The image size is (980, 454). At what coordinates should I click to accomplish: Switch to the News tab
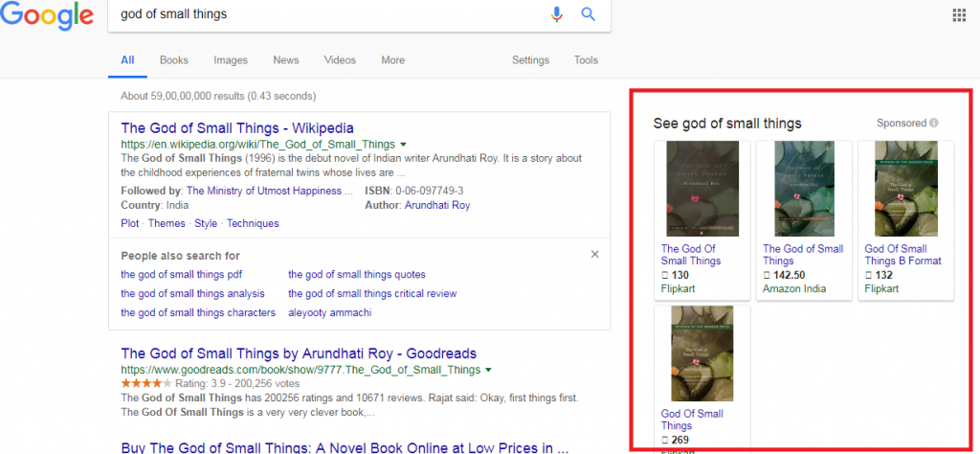285,60
